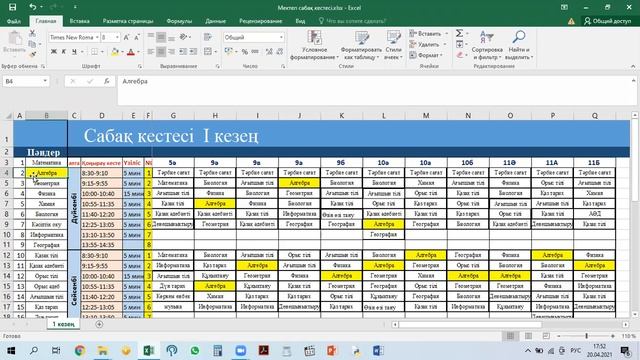
Task: Open the Times New Roman font name dropdown
Action: click(97, 38)
